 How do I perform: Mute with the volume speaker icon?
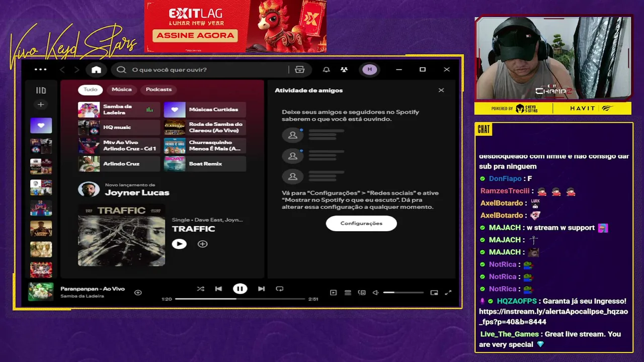tap(375, 293)
